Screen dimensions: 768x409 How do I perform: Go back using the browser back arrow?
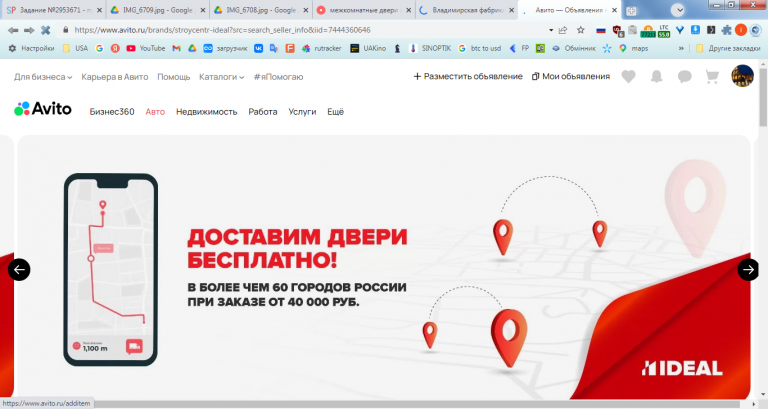click(13, 30)
